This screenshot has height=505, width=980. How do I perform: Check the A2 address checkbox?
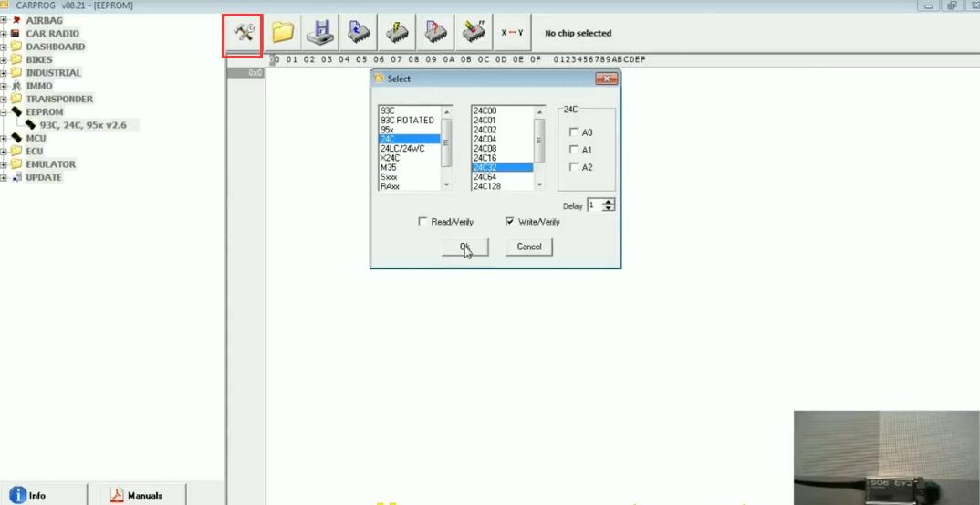click(x=573, y=167)
